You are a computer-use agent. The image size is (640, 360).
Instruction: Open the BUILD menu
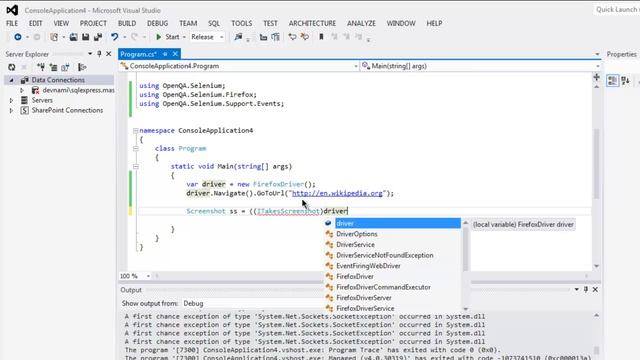[x=127, y=23]
